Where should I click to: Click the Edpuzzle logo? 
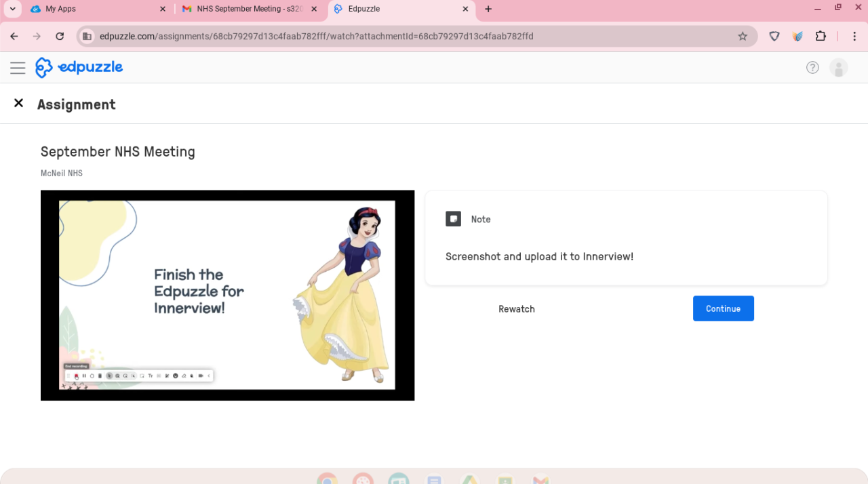(x=79, y=67)
